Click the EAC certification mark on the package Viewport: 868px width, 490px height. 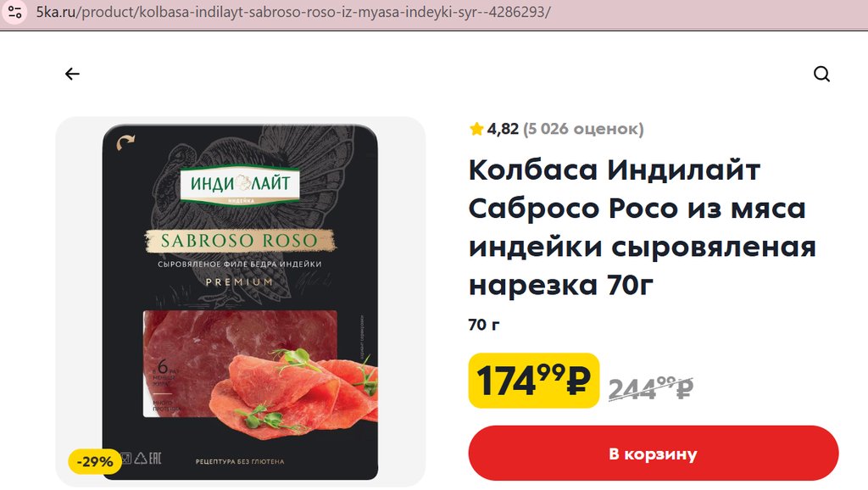[156, 458]
